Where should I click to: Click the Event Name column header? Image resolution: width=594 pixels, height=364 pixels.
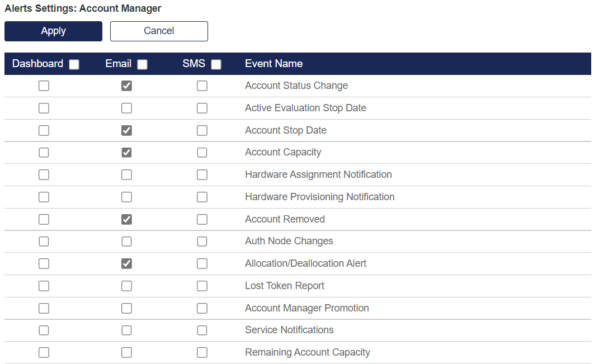coord(274,64)
